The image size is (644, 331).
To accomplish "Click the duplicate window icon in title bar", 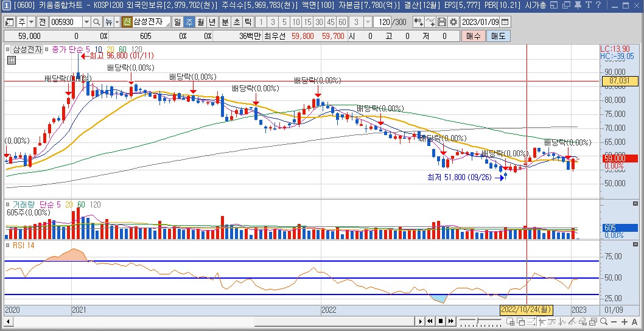I will point(566,5).
